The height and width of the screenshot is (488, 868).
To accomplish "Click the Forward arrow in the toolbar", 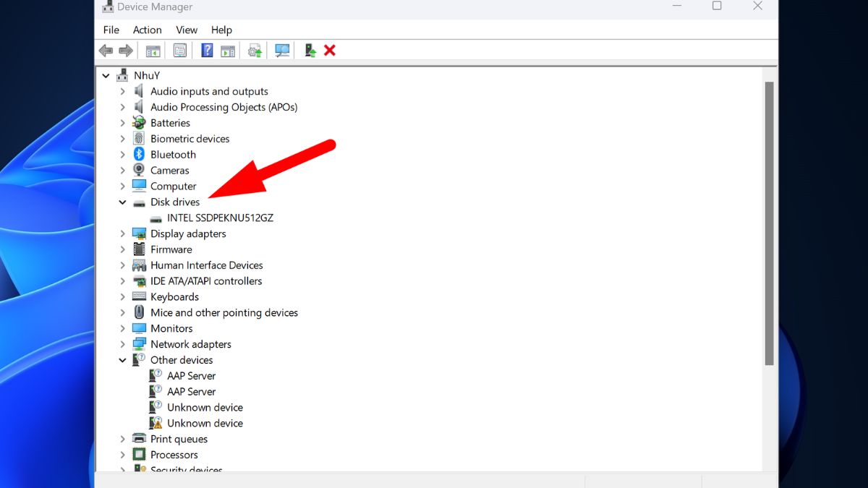I will (126, 51).
